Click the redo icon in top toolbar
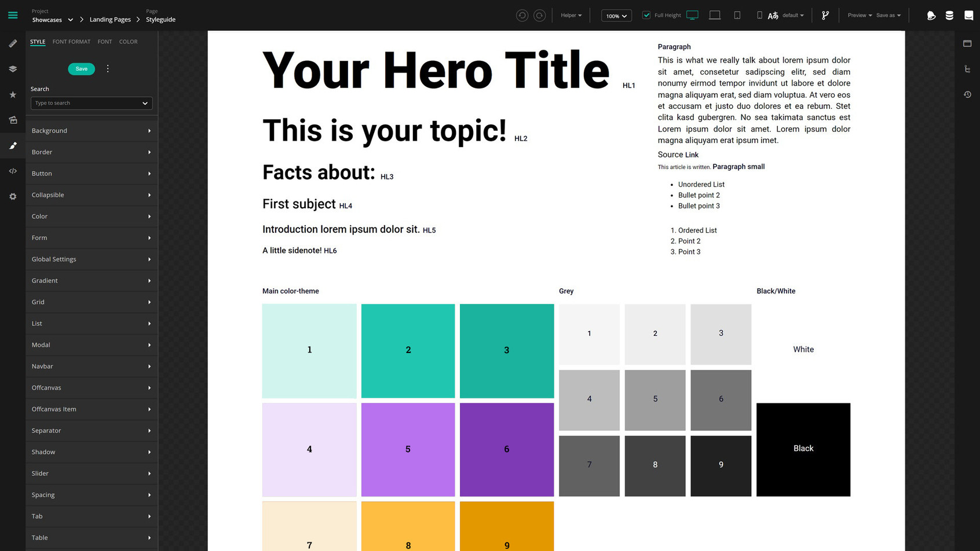This screenshot has width=980, height=551. click(539, 16)
